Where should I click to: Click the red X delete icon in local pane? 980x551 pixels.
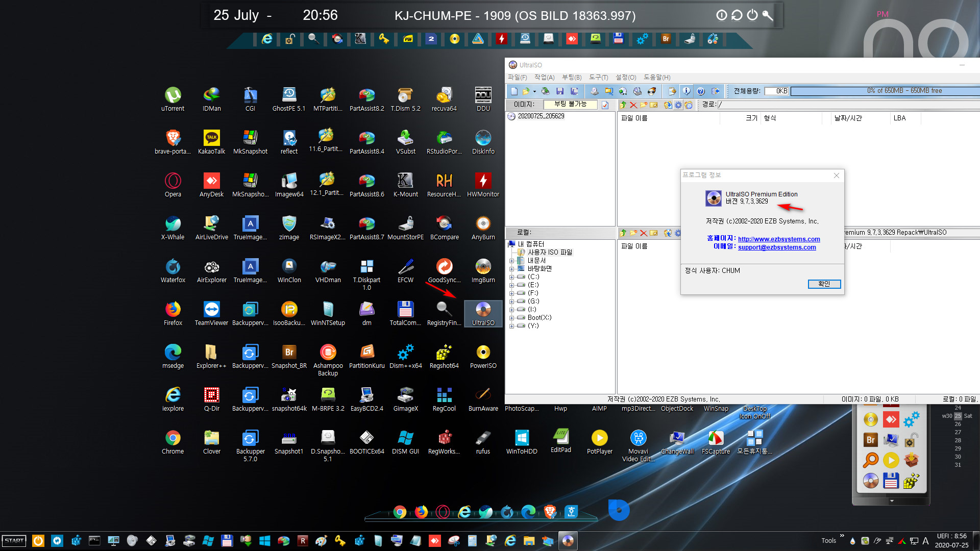click(644, 233)
